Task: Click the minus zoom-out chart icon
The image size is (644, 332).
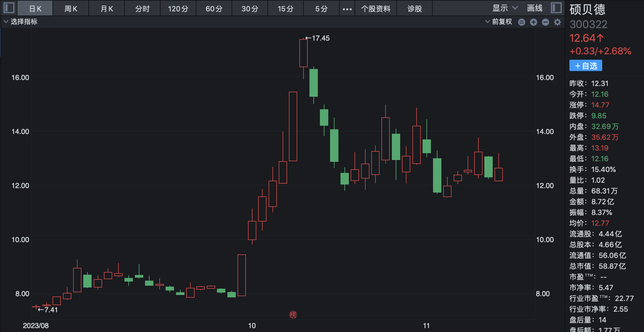Action: coord(546,22)
